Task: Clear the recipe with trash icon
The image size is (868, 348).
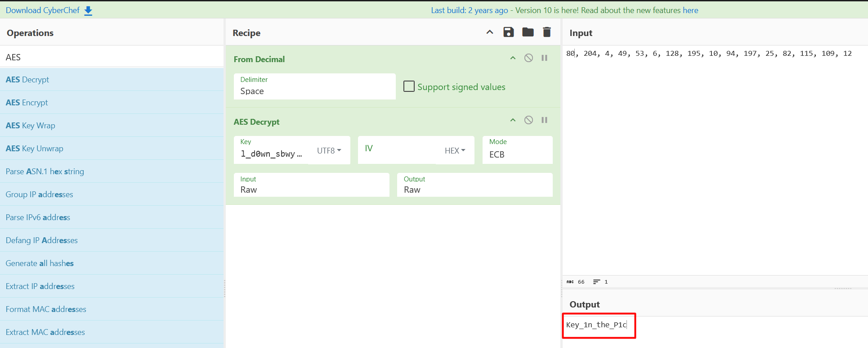Action: pos(546,32)
